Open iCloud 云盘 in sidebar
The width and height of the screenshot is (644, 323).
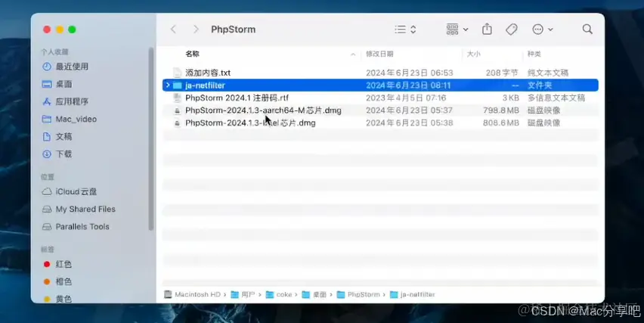coord(70,191)
